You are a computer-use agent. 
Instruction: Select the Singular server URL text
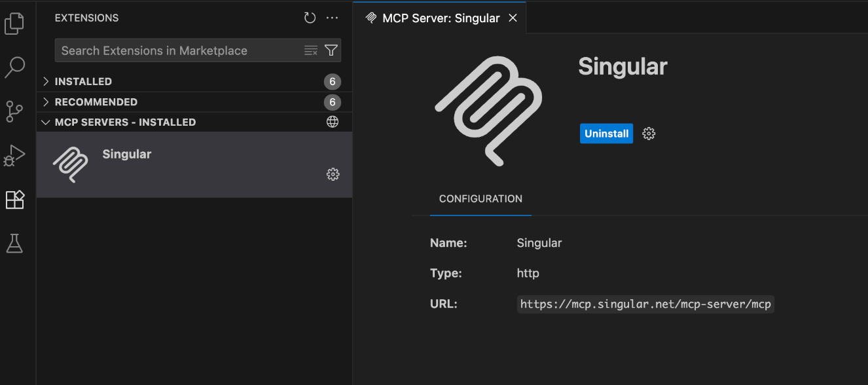click(x=645, y=304)
